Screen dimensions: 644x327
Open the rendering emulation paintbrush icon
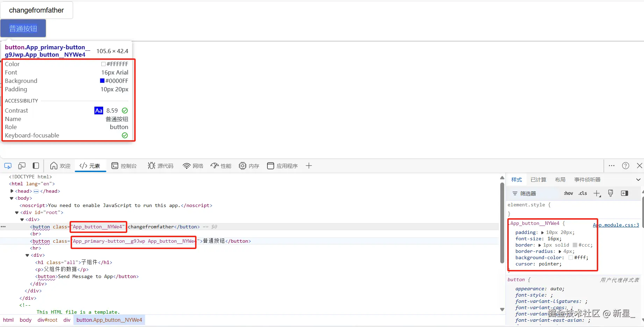[x=610, y=193]
